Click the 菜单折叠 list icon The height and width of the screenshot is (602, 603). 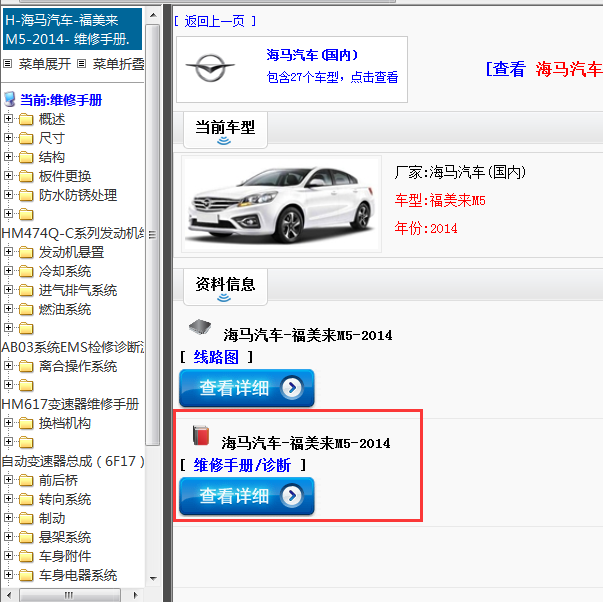[81, 63]
